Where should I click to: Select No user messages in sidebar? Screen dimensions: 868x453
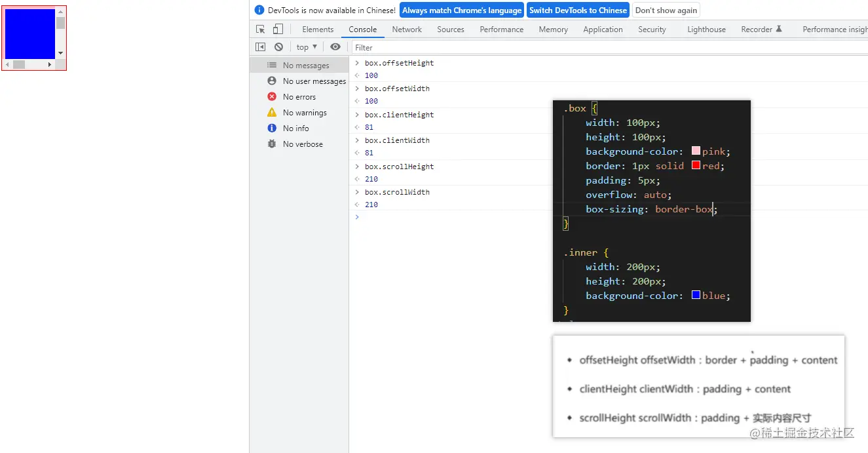point(299,81)
